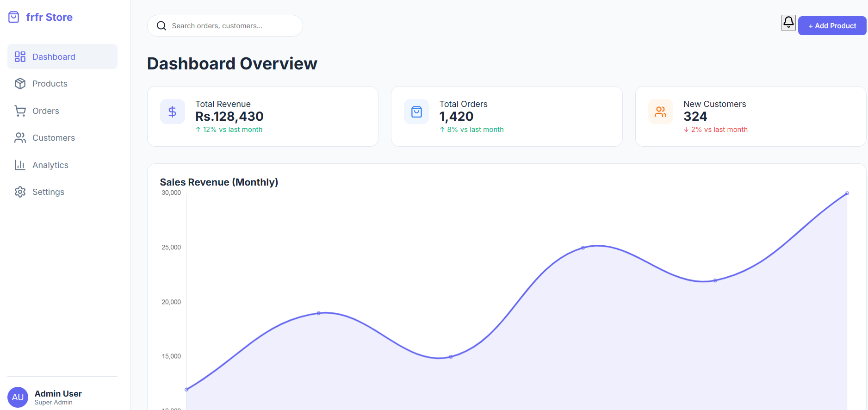The image size is (868, 410).
Task: Click the magnifier icon in search bar
Action: point(161,26)
